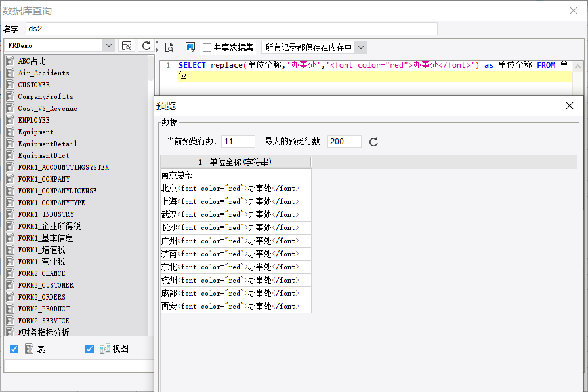This screenshot has height=392, width=588.
Task: Select the FORM1_INDUSTRY table
Action: click(77, 215)
